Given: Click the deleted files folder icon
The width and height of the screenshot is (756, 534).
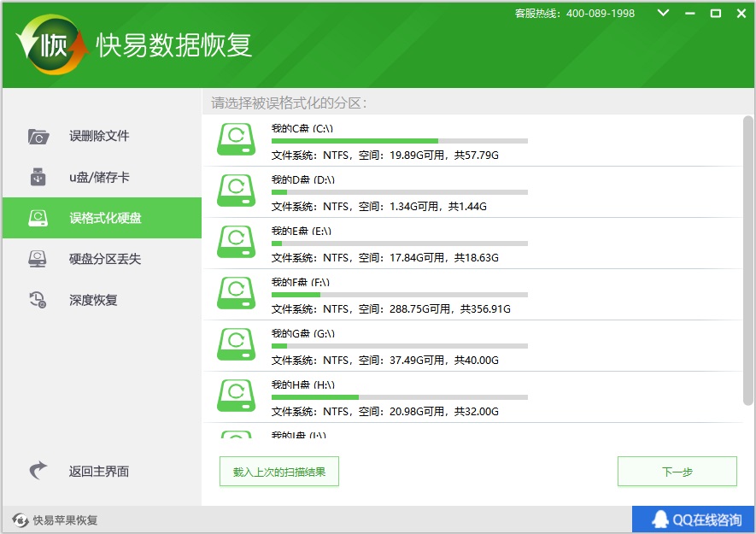Looking at the screenshot, I should [x=38, y=137].
